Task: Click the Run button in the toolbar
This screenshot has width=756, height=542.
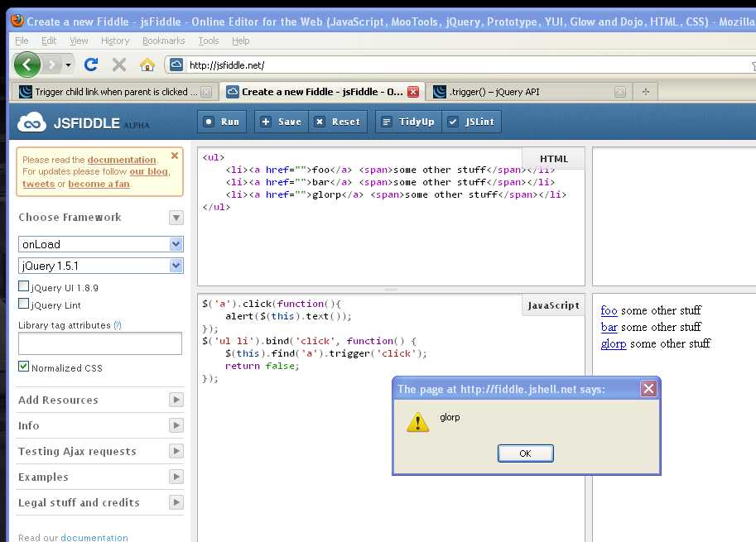Action: [221, 122]
